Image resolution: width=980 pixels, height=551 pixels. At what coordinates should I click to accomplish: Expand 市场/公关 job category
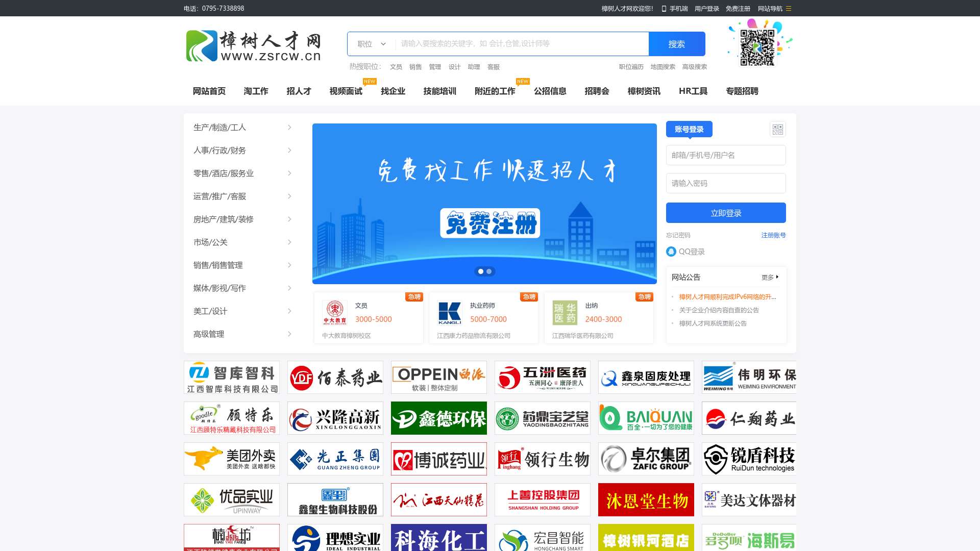click(242, 242)
